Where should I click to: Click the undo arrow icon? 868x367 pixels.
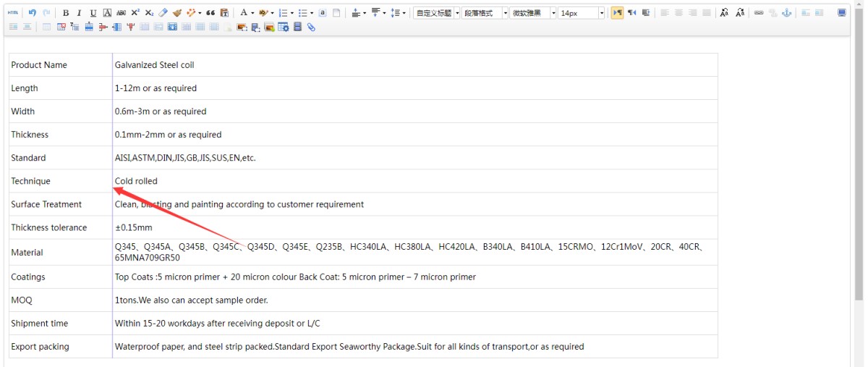point(33,13)
